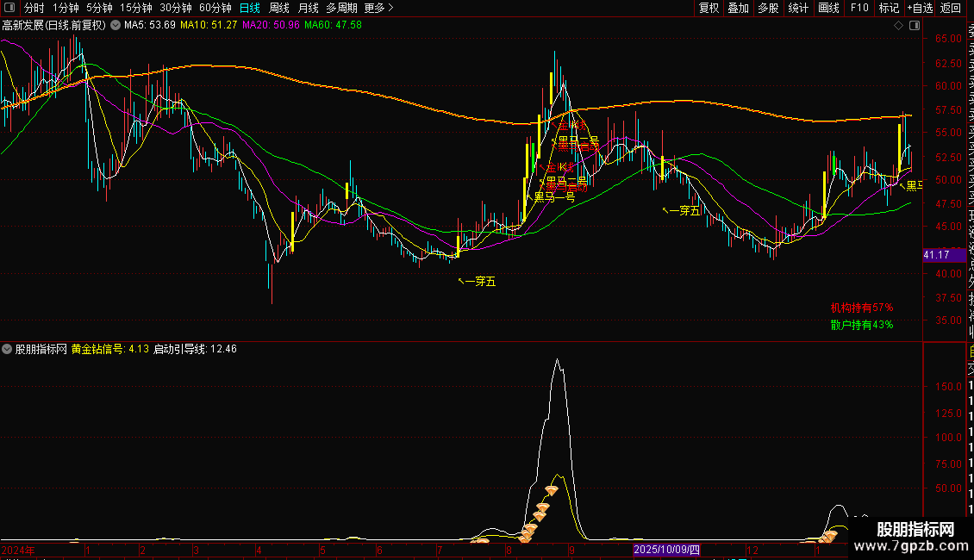
Task: Open F10 company information
Action: point(859,9)
